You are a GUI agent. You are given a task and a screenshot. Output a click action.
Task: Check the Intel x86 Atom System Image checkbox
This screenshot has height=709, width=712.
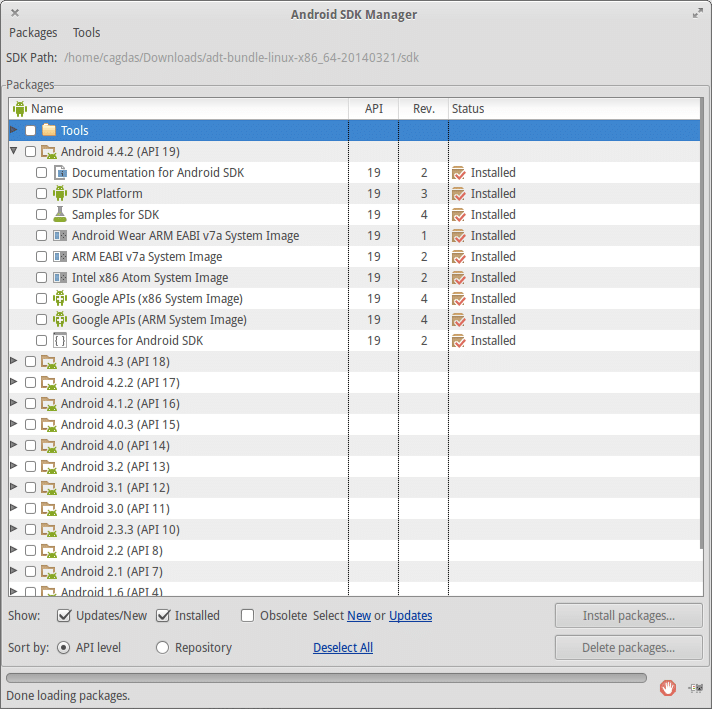click(x=41, y=278)
